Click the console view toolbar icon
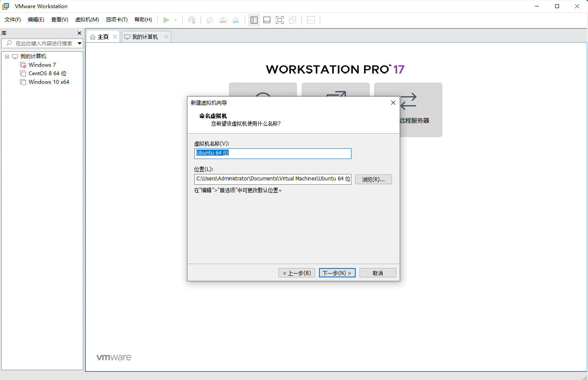The width and height of the screenshot is (588, 380). [x=311, y=20]
